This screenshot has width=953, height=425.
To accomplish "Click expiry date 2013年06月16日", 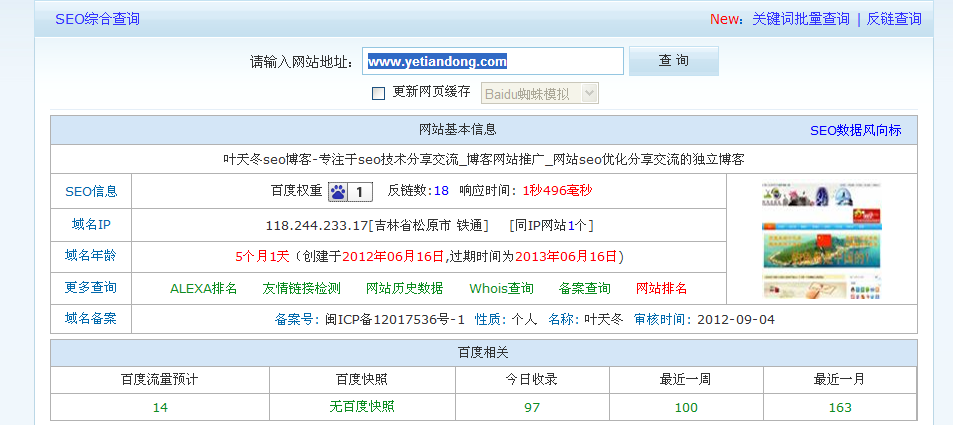I will (566, 257).
